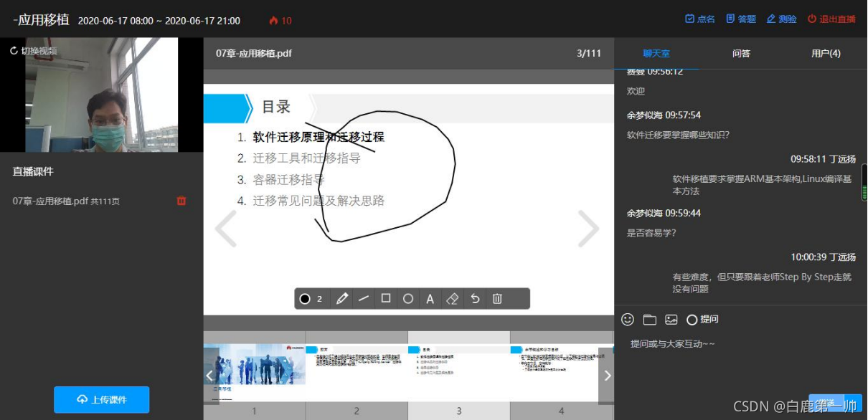The image size is (868, 420).
Task: Switch to the 问答 tab
Action: point(740,53)
